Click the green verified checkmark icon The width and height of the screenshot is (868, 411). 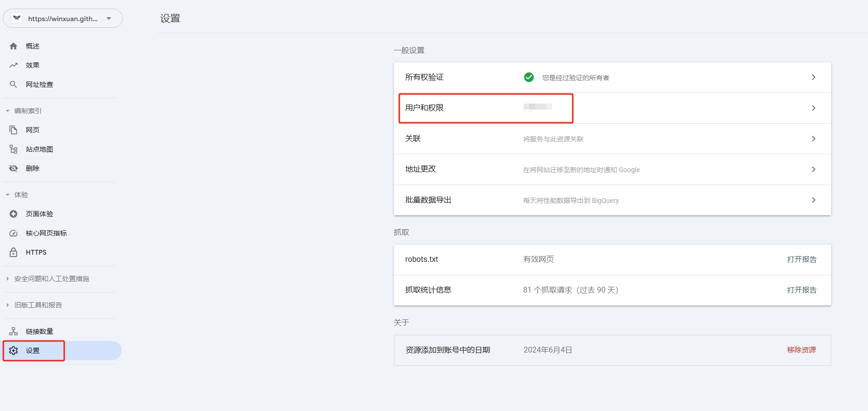pyautogui.click(x=529, y=77)
